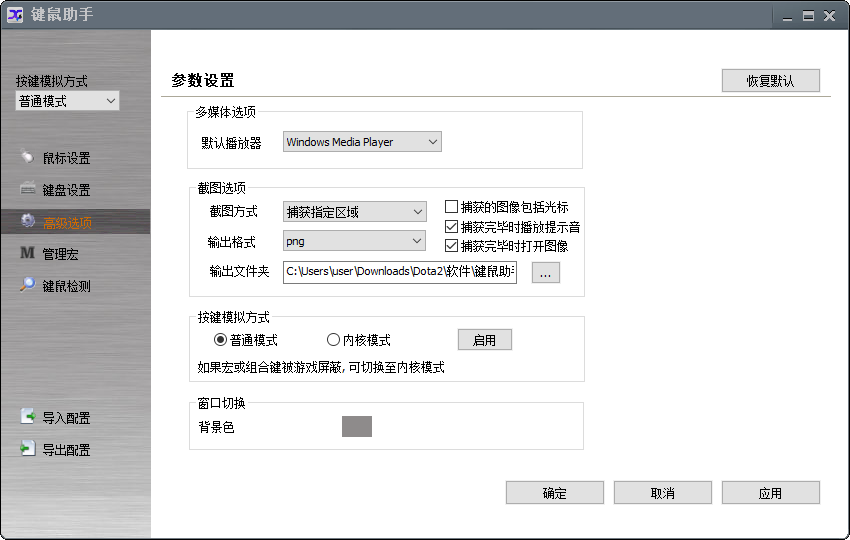Click the 参数设置 heading
Screen dimensions: 850x540
tap(202, 81)
